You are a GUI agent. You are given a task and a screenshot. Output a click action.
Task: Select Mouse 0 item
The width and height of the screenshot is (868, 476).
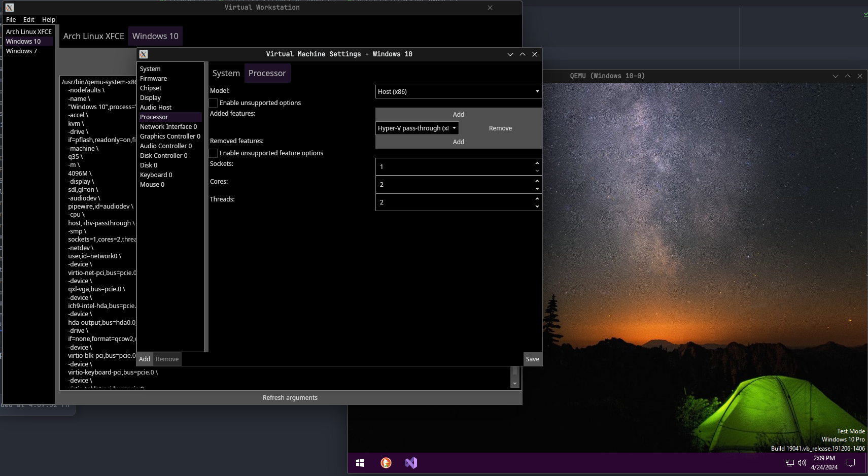tap(170, 185)
